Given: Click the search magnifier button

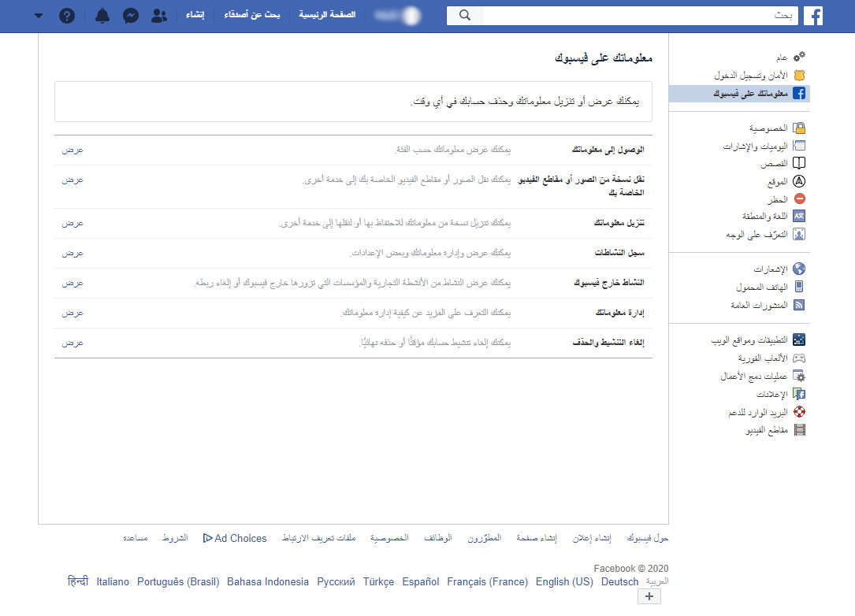Looking at the screenshot, I should [464, 16].
